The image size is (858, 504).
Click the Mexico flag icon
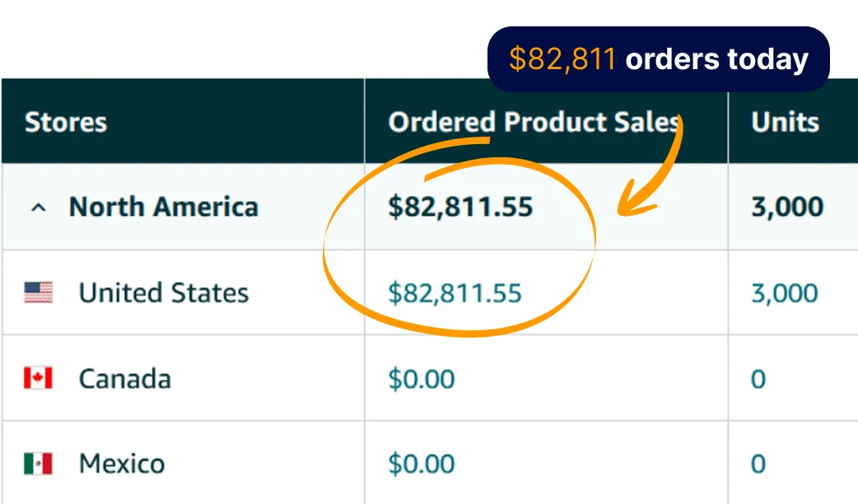click(39, 464)
